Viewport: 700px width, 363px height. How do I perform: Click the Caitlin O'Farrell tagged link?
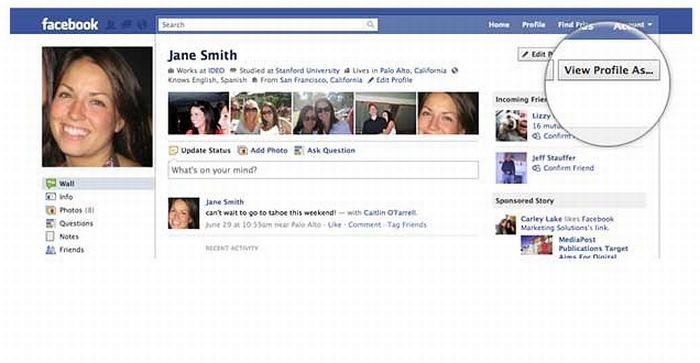click(390, 213)
